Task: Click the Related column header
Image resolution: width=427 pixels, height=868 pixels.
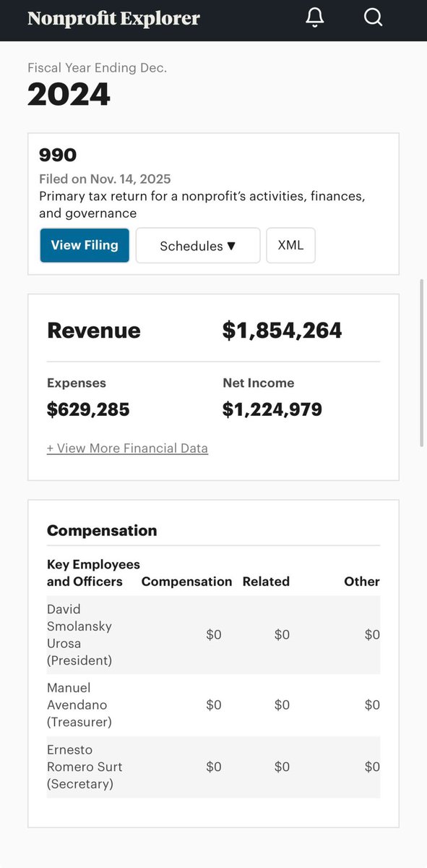Action: coord(266,582)
